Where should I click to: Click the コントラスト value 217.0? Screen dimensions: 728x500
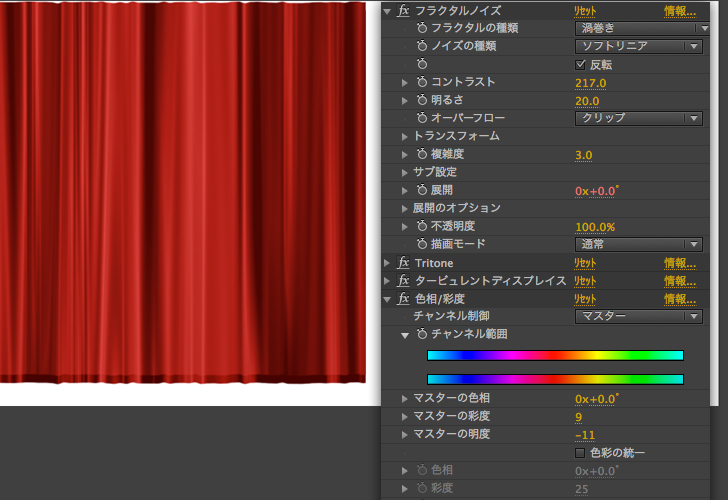[591, 82]
